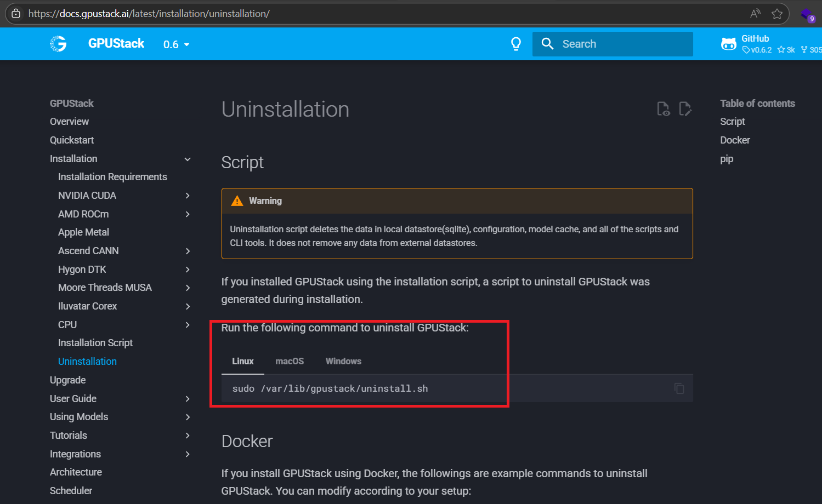822x504 pixels.
Task: Switch to the Windows tab
Action: click(x=343, y=361)
